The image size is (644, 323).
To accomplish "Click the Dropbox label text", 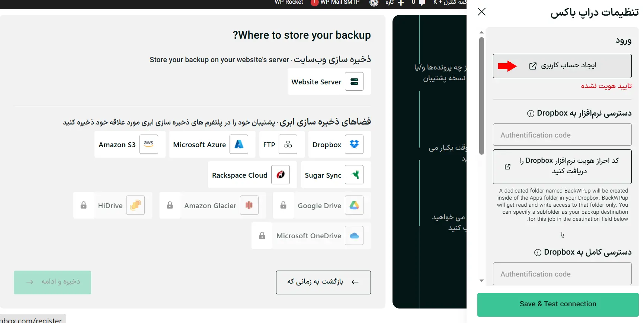I will [327, 145].
